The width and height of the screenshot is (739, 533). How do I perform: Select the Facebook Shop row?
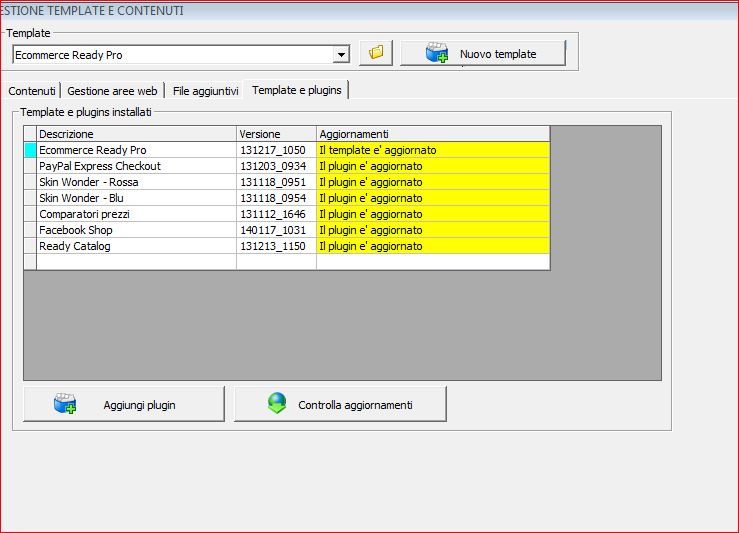pos(287,230)
